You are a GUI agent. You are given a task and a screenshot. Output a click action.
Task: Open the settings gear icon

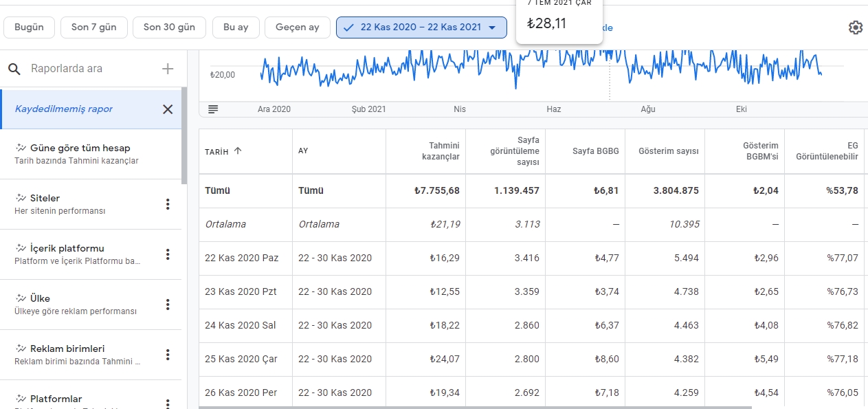(855, 27)
